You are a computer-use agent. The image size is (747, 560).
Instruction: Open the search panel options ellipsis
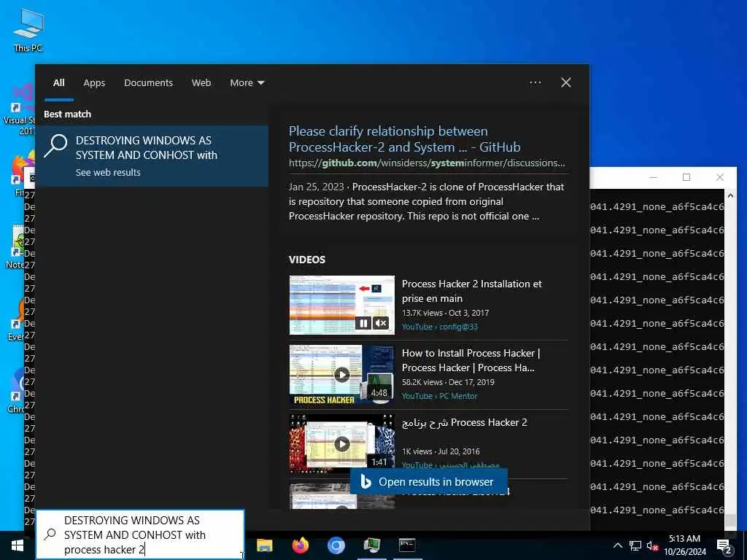[535, 83]
